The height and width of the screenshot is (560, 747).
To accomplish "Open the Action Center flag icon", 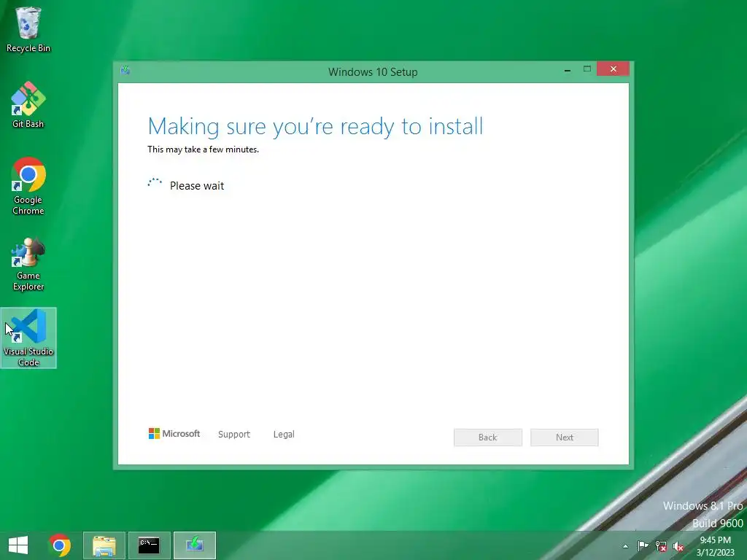I will click(x=643, y=546).
